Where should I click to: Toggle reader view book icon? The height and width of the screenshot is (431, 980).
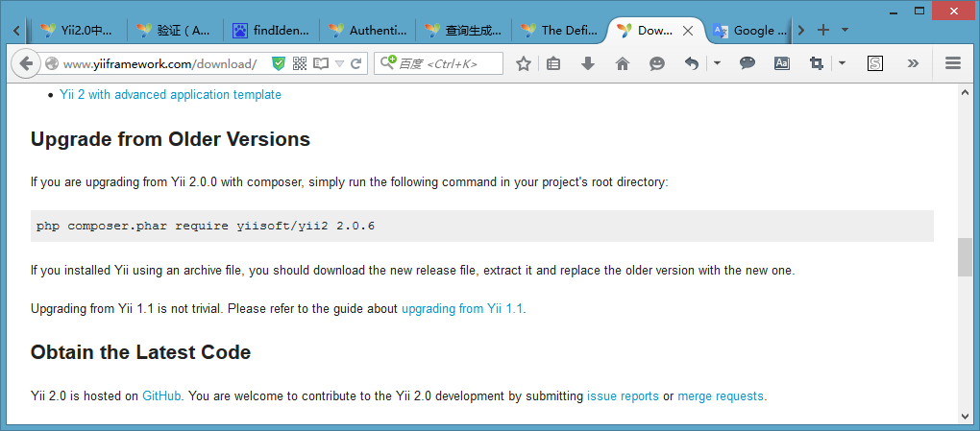(321, 63)
